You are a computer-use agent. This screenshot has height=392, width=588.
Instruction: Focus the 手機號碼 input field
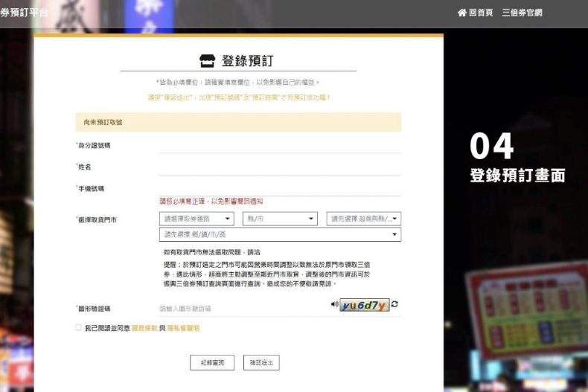click(x=280, y=188)
